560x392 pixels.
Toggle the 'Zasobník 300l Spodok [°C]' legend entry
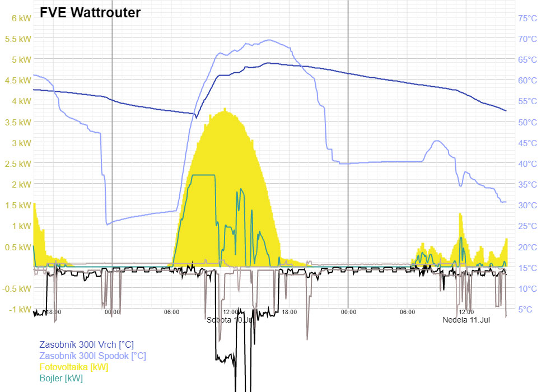[92, 356]
